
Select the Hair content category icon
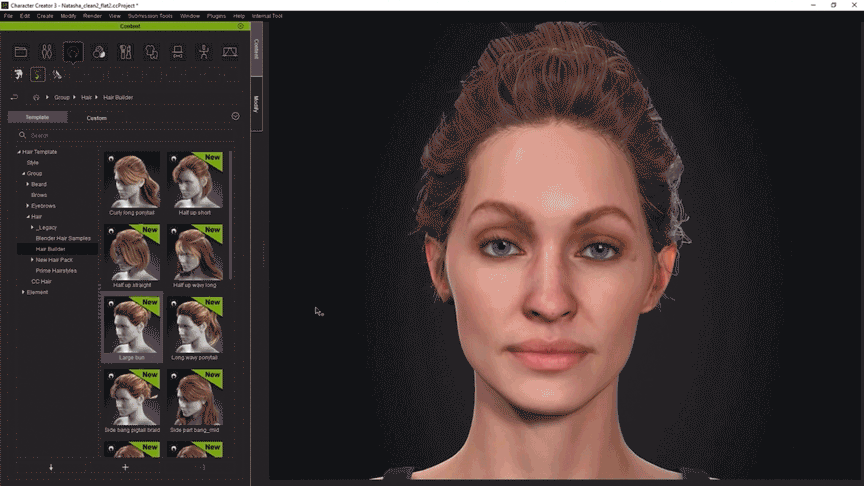click(x=73, y=52)
